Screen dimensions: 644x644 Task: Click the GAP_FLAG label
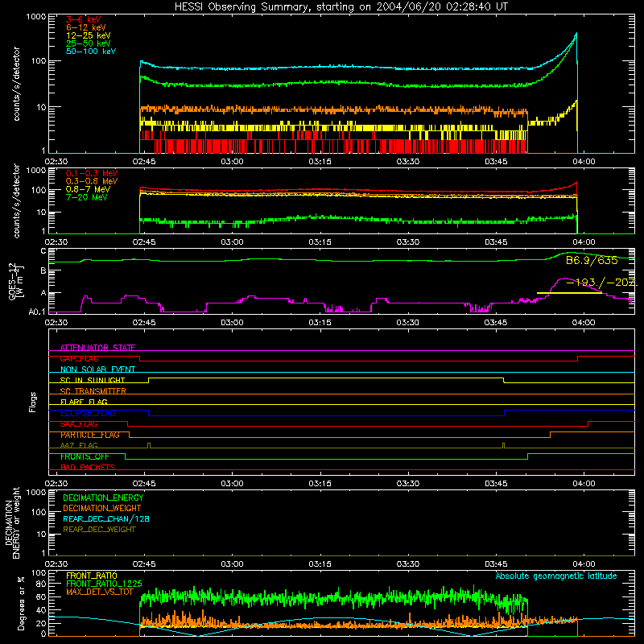79,358
